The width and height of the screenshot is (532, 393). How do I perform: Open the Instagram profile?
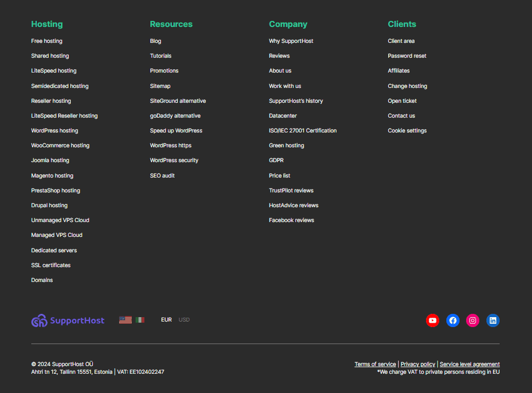tap(472, 320)
